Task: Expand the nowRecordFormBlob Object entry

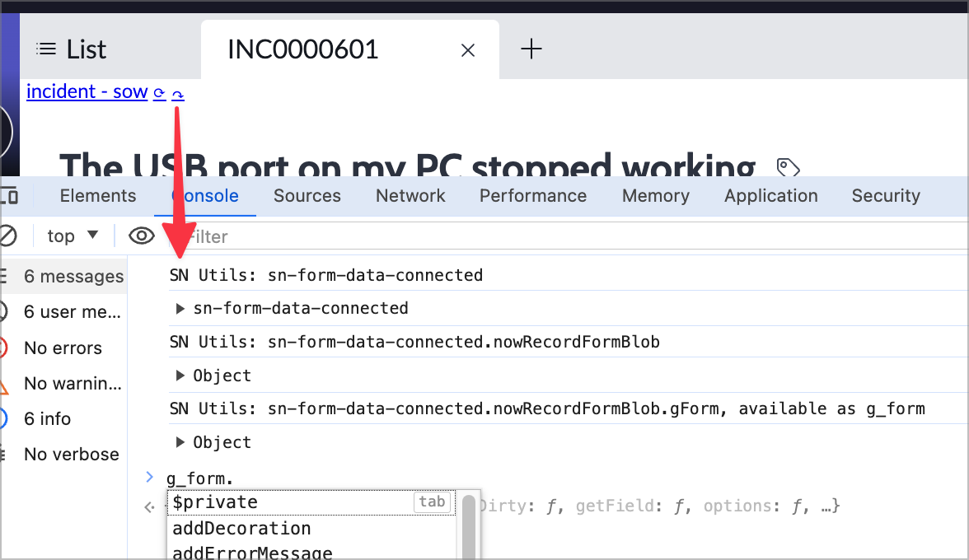Action: [x=180, y=375]
